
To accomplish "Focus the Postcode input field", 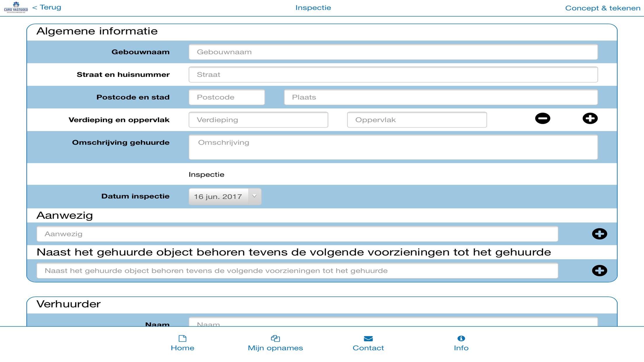I will point(227,97).
